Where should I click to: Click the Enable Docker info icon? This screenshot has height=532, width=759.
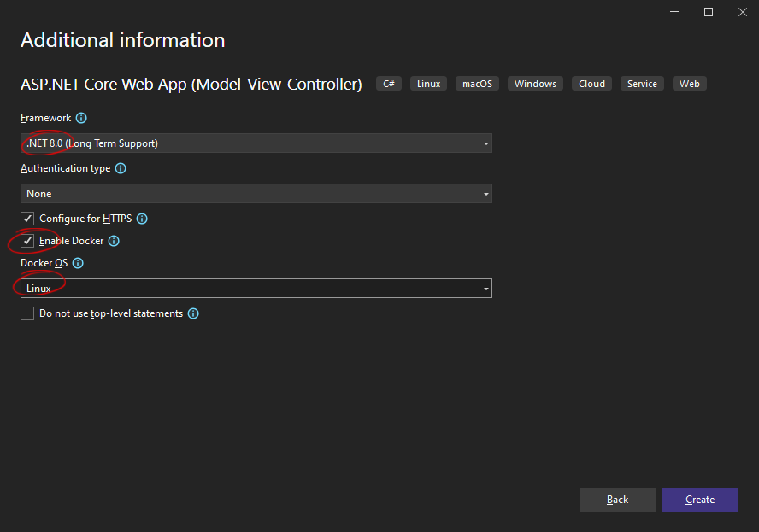(x=114, y=241)
